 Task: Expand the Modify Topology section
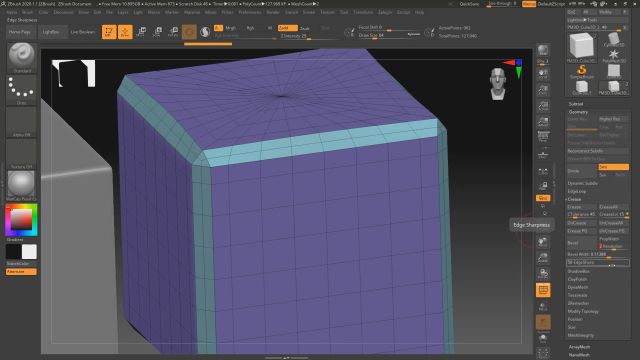point(583,311)
